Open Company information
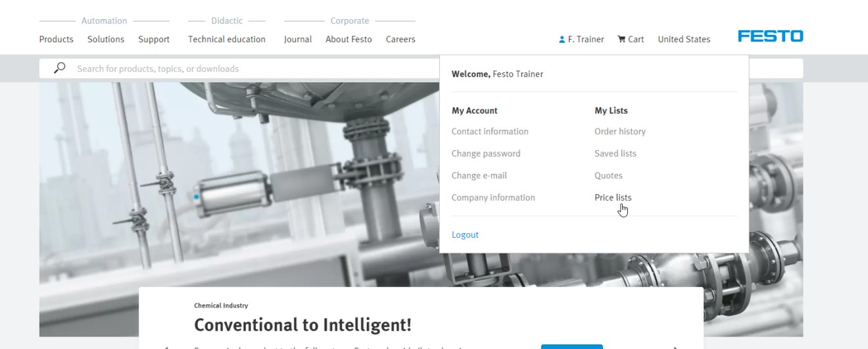This screenshot has height=349, width=868. coord(493,198)
